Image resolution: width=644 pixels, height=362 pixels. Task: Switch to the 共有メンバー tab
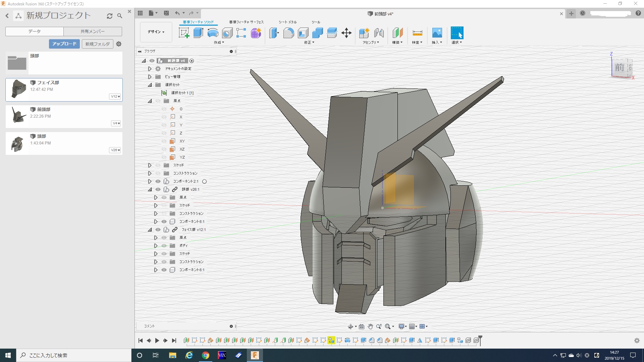click(93, 32)
